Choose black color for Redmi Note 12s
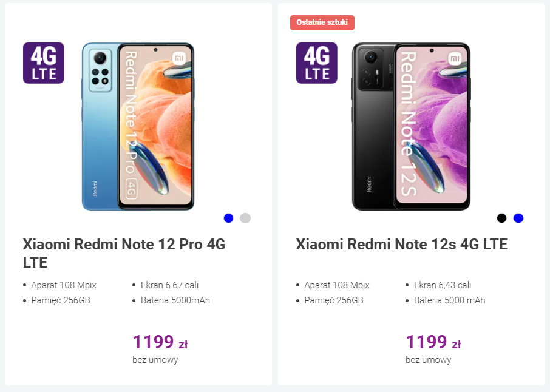Image resolution: width=550 pixels, height=392 pixels. click(501, 218)
